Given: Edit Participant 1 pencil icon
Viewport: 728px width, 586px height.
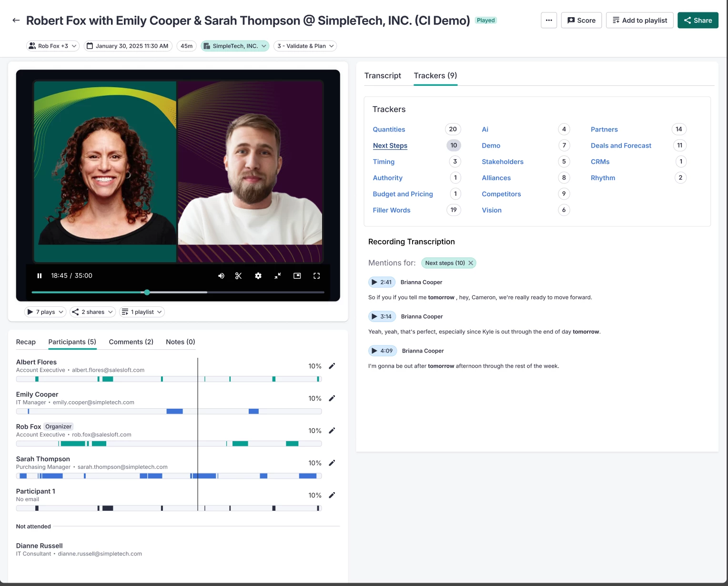Looking at the screenshot, I should (x=332, y=495).
